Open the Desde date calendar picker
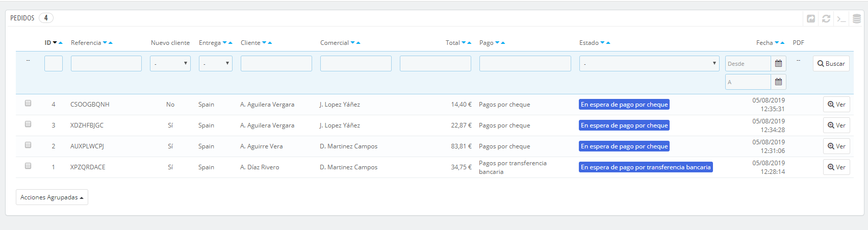Image resolution: width=868 pixels, height=230 pixels. 778,64
